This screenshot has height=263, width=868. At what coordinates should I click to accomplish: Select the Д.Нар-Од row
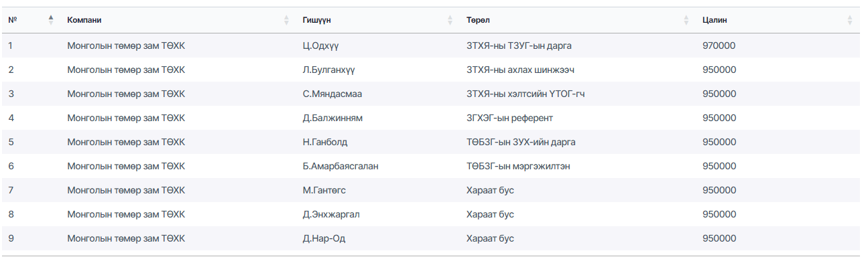[x=430, y=238]
